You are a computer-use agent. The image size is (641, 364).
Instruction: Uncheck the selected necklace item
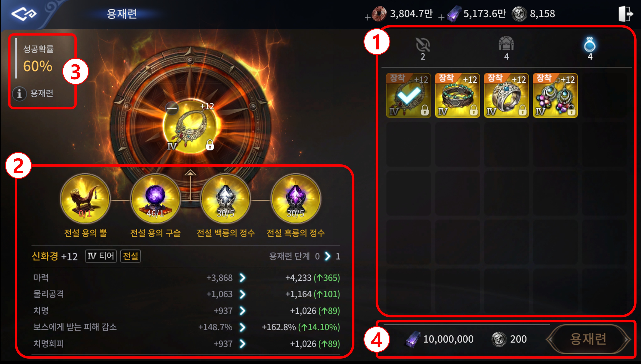[409, 95]
